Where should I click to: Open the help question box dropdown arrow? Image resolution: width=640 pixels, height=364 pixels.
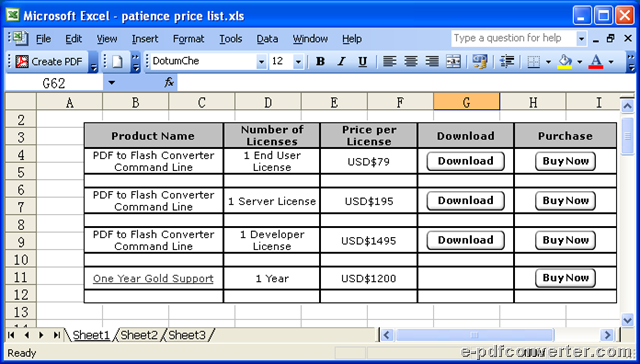581,39
